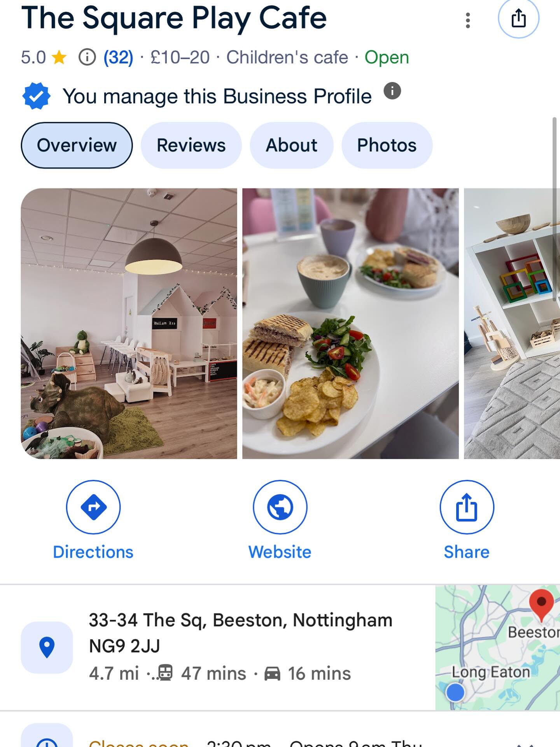Select the Overview tab
This screenshot has height=747, width=560.
pyautogui.click(x=77, y=145)
